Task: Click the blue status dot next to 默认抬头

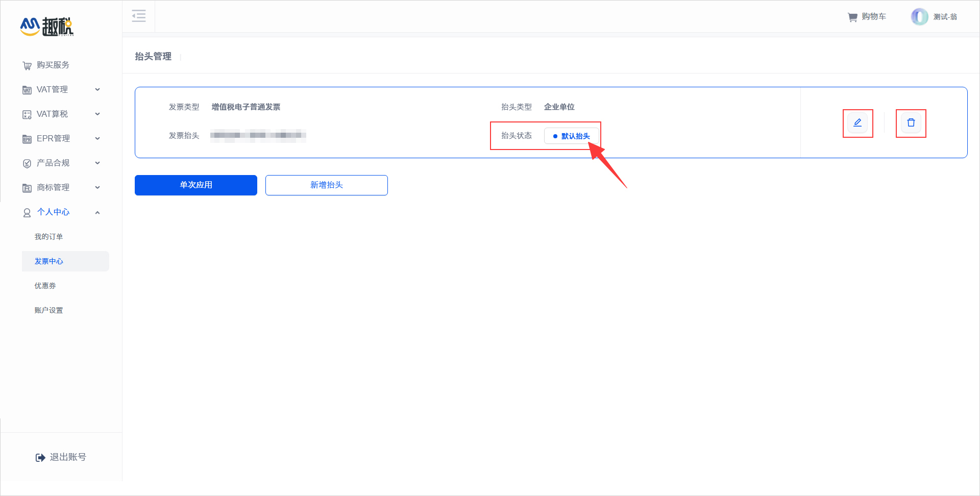Action: coord(554,136)
